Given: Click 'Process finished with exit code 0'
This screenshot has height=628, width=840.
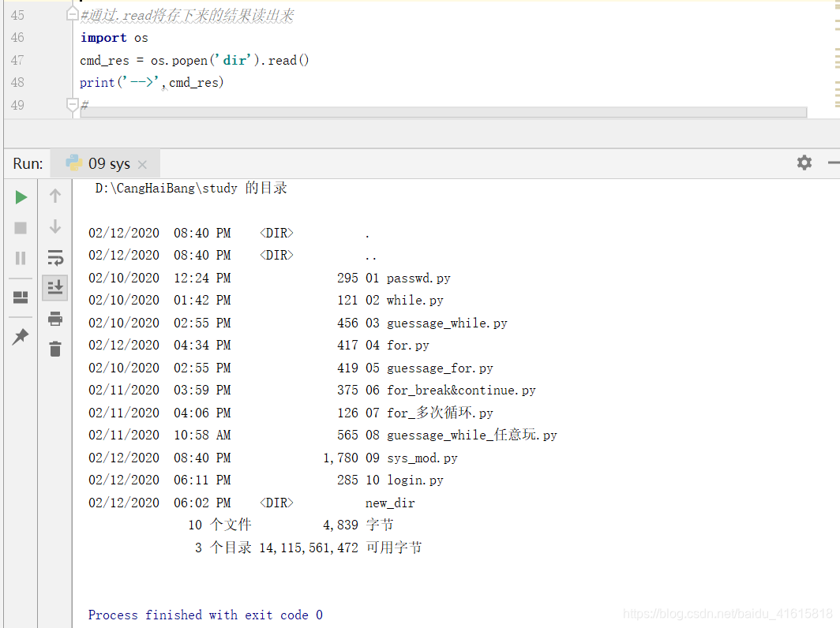Looking at the screenshot, I should coord(206,615).
